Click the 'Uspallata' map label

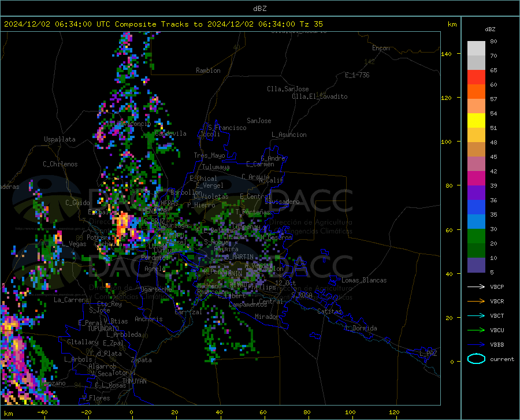[x=60, y=139]
